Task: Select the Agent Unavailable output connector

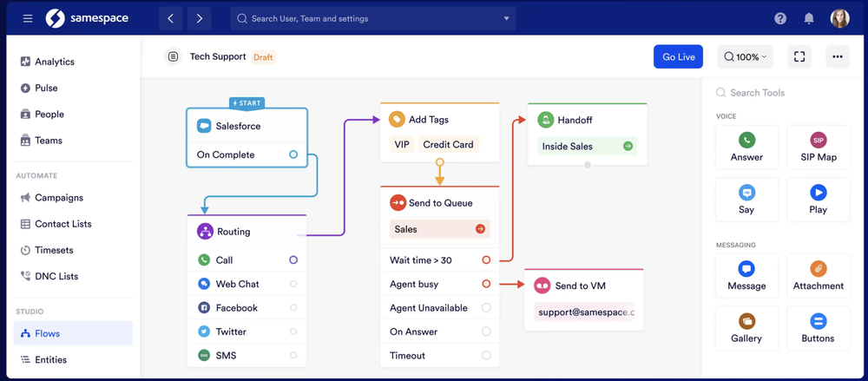Action: (486, 307)
